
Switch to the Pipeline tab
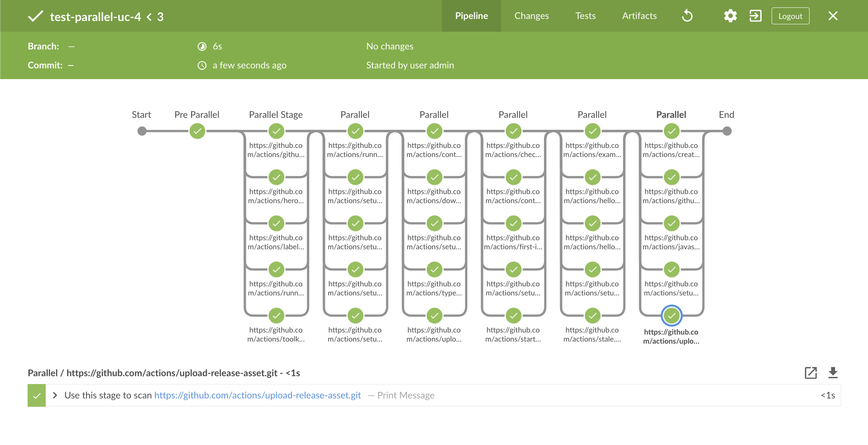point(471,16)
